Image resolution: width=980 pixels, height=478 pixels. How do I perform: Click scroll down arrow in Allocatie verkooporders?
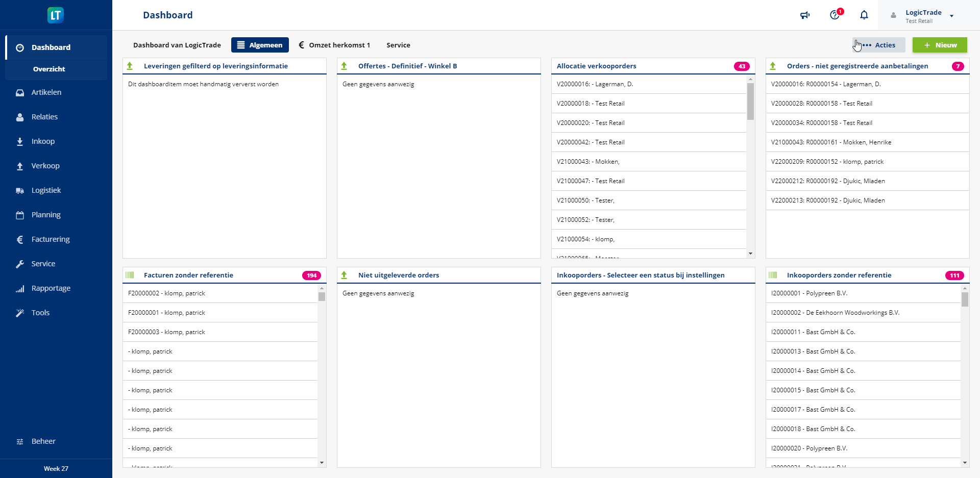point(750,254)
